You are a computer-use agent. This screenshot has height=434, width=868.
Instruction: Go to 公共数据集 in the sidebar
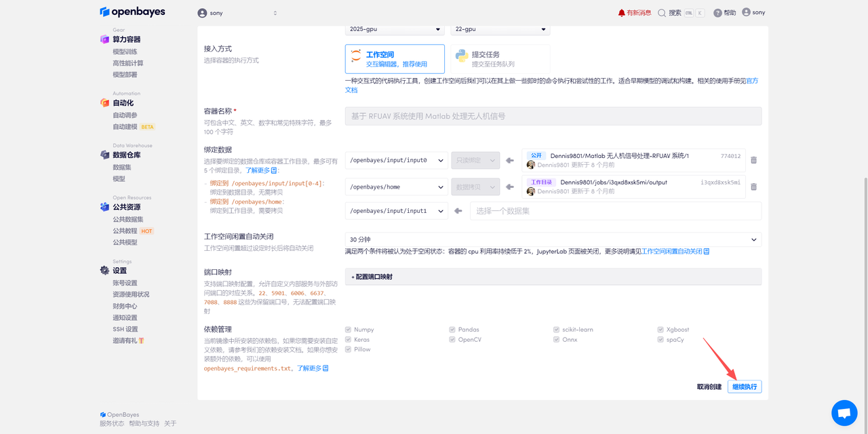click(x=128, y=219)
